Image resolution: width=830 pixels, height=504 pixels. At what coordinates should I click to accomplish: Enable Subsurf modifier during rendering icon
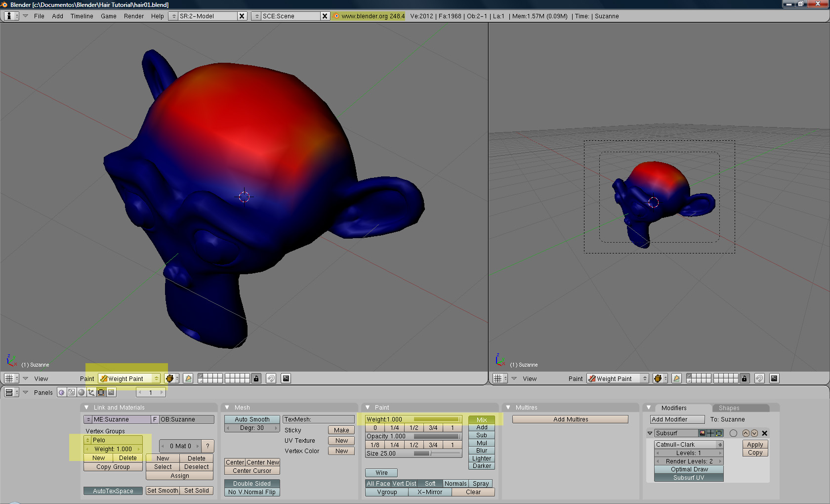click(x=702, y=433)
